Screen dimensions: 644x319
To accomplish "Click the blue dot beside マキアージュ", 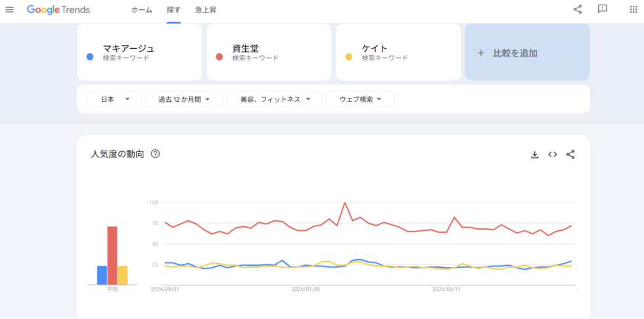I will click(x=90, y=57).
